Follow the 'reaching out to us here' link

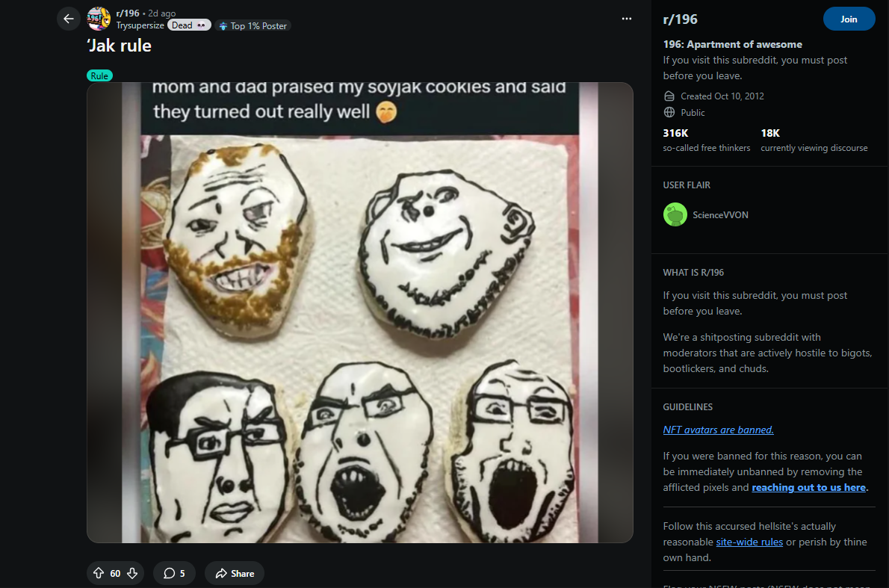click(809, 488)
